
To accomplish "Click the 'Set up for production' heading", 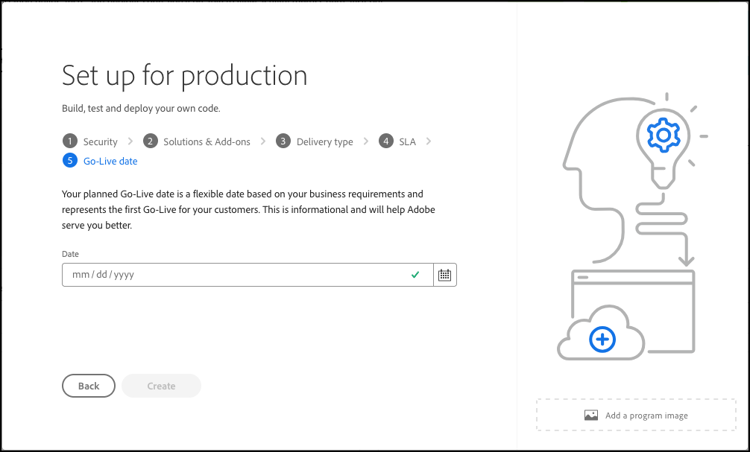I will pos(185,76).
